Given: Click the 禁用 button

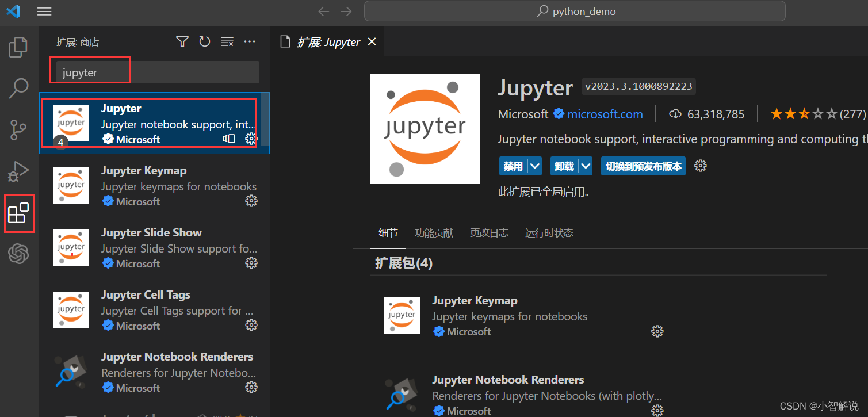Looking at the screenshot, I should click(x=513, y=166).
